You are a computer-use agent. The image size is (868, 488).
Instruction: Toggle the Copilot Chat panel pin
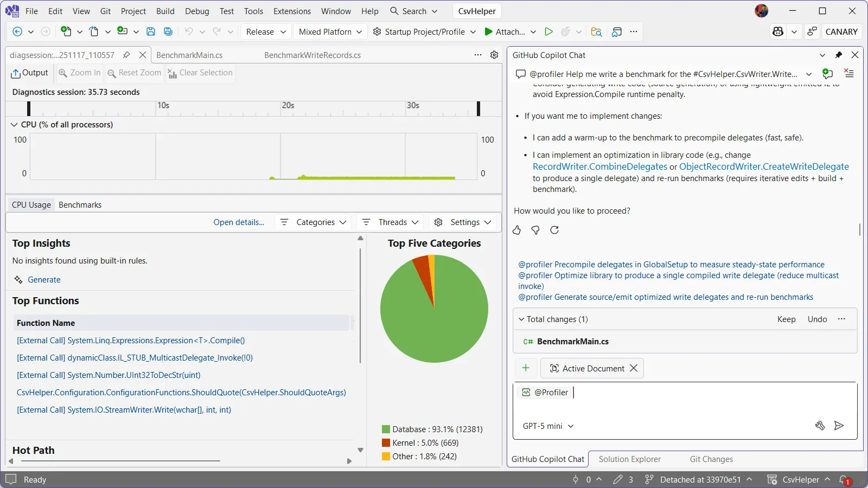point(839,55)
